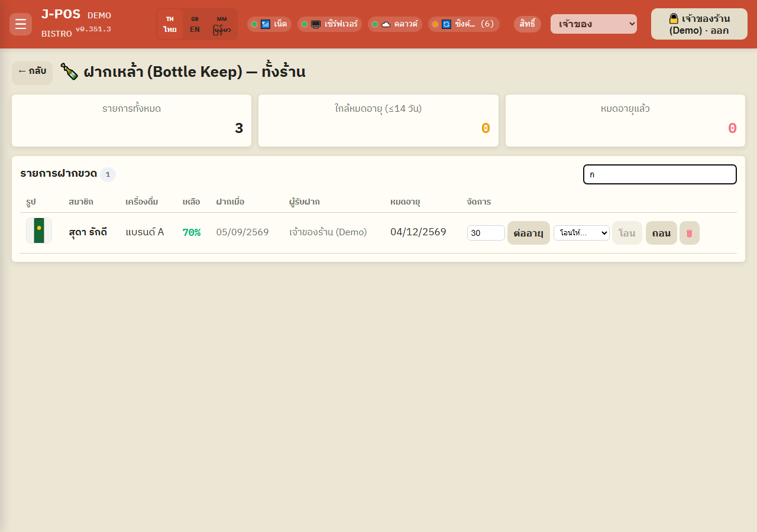Click the ต่ออายุ extend button
This screenshot has width=757, height=532.
(x=529, y=233)
